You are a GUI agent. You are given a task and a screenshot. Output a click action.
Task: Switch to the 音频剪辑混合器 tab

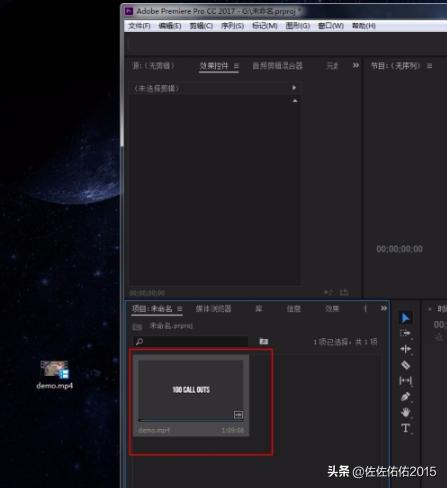[277, 66]
